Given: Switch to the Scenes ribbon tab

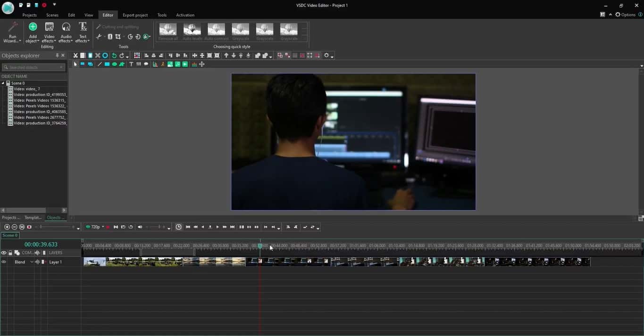Looking at the screenshot, I should pos(52,15).
